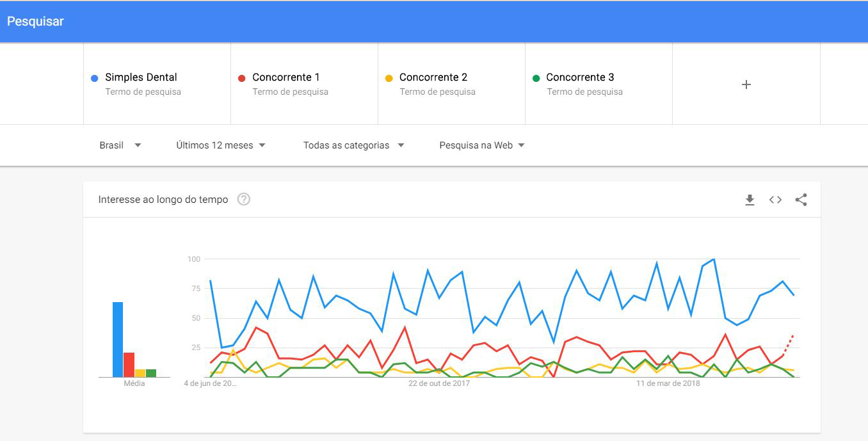The width and height of the screenshot is (868, 441).
Task: Add a comparison term with the plus icon
Action: pos(746,84)
